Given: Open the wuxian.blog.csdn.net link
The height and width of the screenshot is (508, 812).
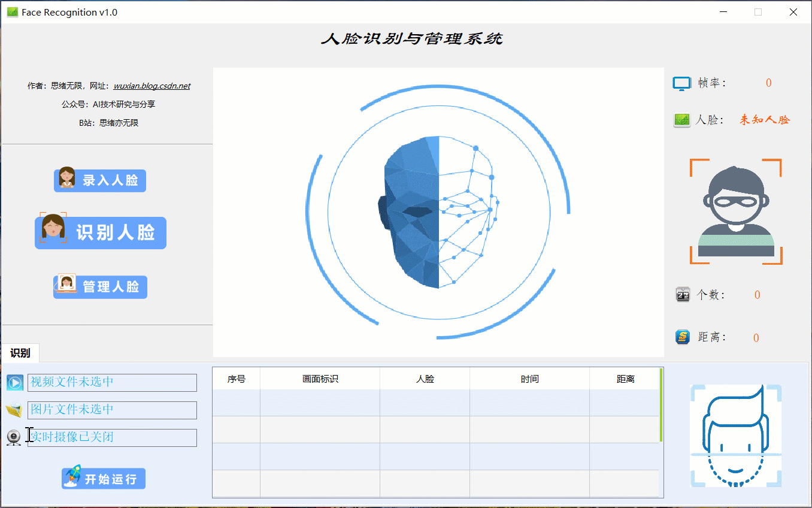Looking at the screenshot, I should coord(152,86).
